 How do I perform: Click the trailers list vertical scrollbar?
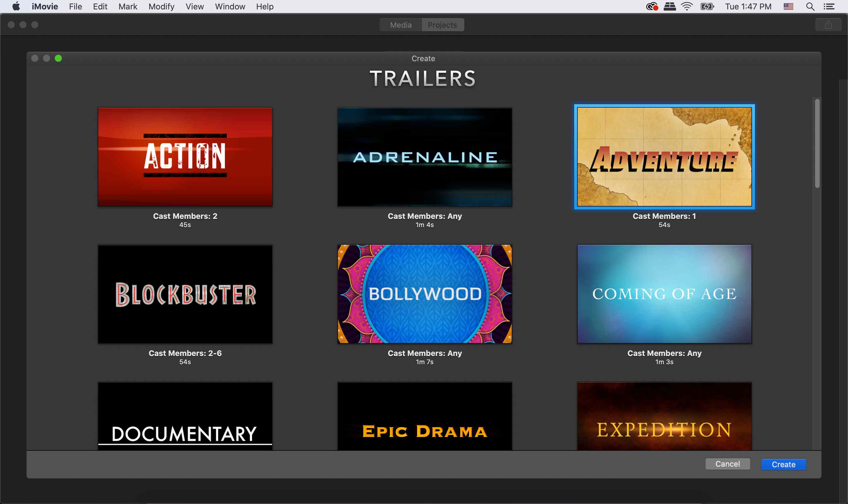click(817, 143)
